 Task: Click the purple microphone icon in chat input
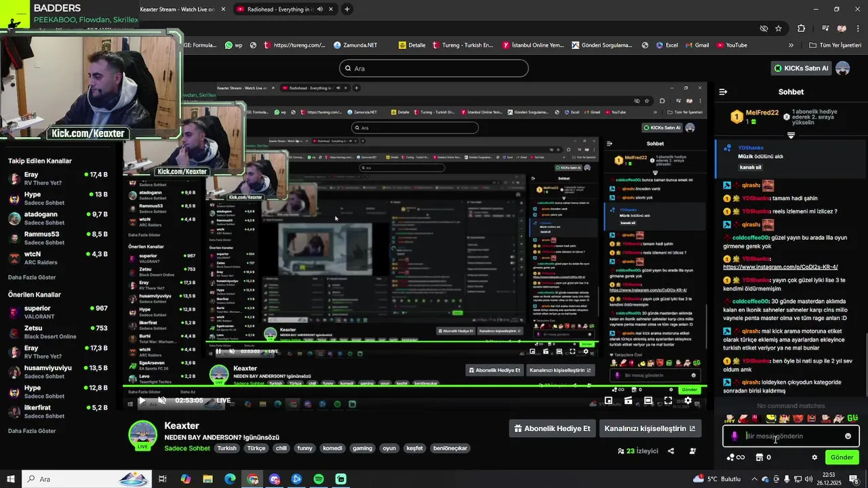click(735, 436)
